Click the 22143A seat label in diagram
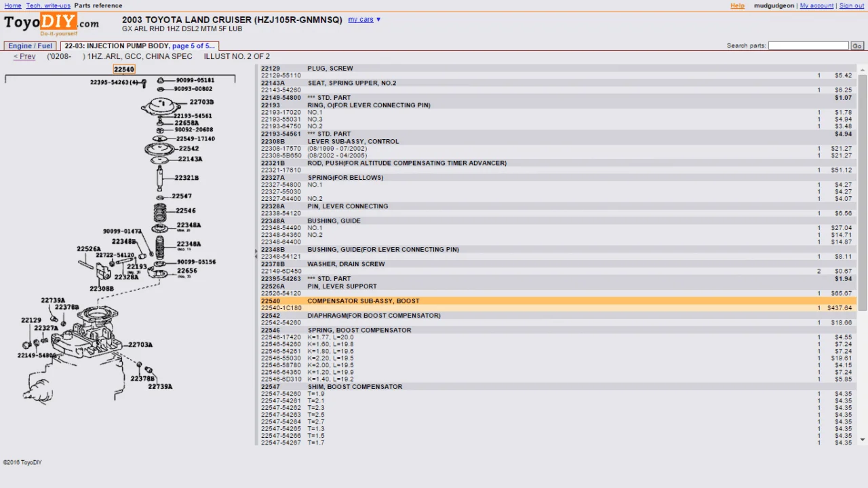Viewport: 868px width, 488px height. click(x=191, y=159)
